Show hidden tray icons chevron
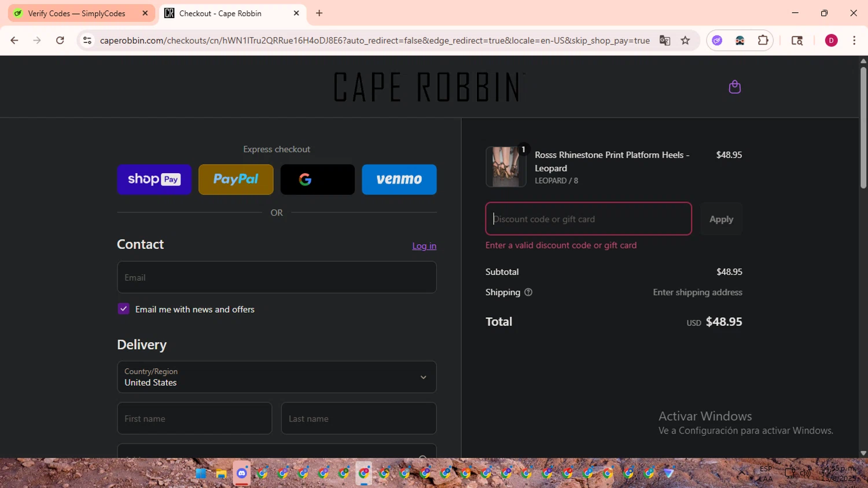 coord(742,473)
